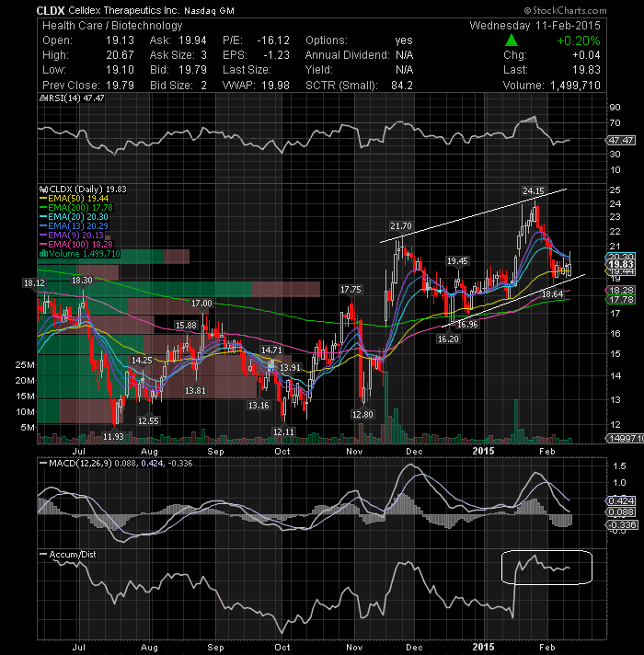The width and height of the screenshot is (644, 655).
Task: Click the Open value 19.13
Action: pos(120,40)
